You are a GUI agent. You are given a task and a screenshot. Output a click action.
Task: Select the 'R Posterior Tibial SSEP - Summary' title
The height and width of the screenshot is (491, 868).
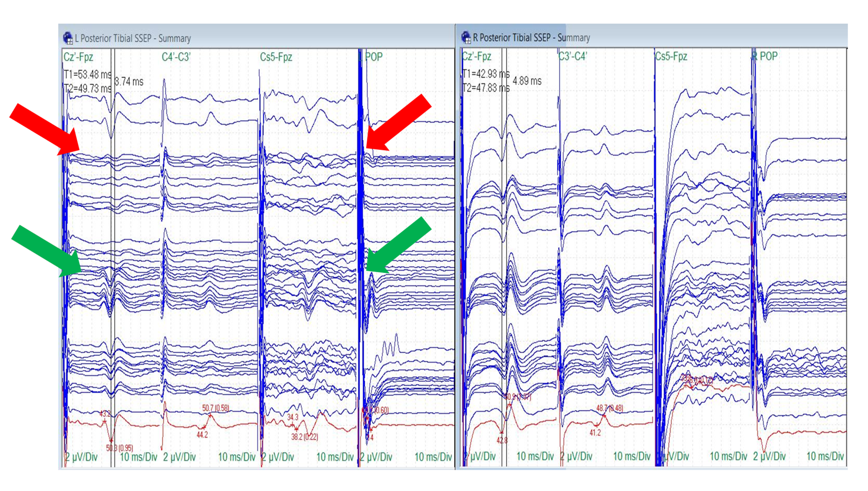click(x=532, y=38)
